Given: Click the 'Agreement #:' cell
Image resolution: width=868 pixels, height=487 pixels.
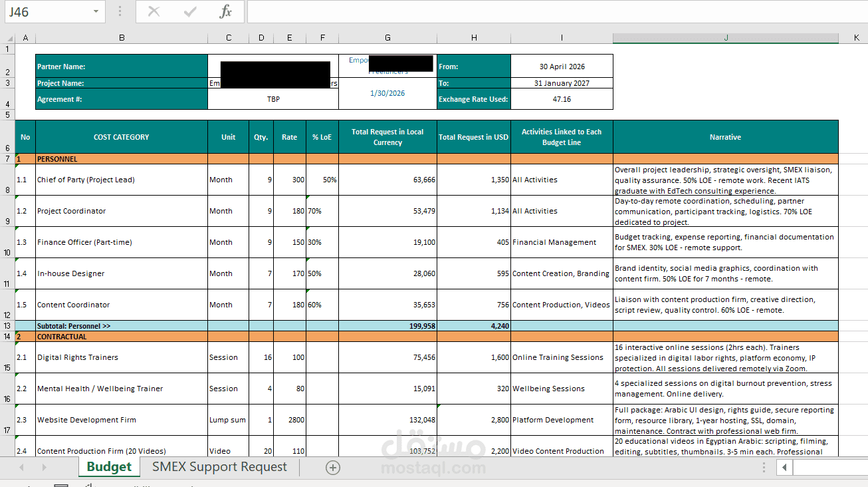Looking at the screenshot, I should pos(122,99).
